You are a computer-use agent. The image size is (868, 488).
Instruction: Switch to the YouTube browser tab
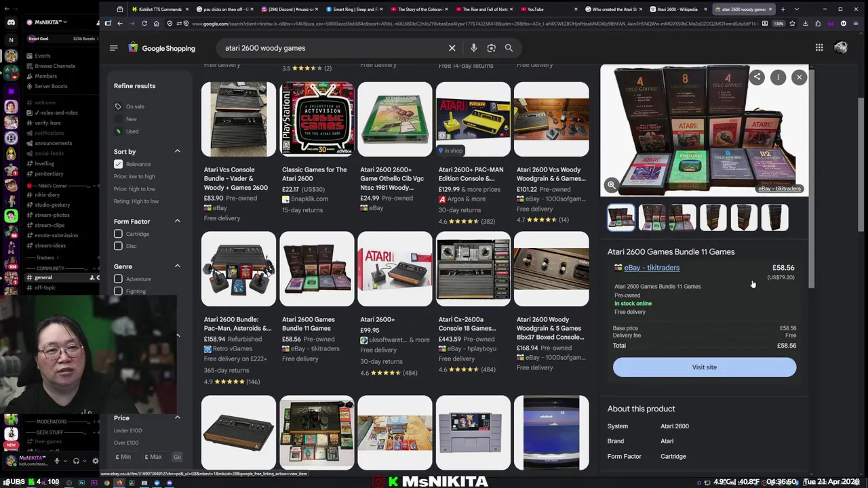click(548, 9)
